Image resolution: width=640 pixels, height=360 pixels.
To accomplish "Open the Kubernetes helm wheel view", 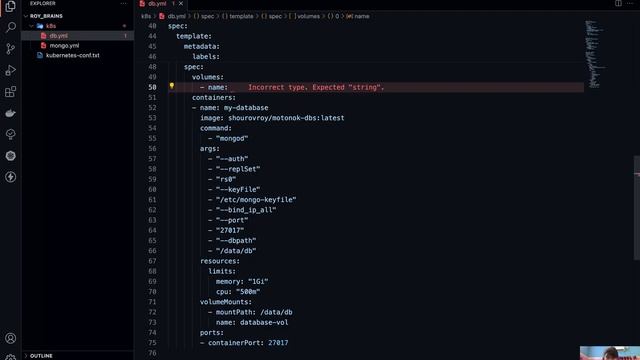I will [11, 156].
